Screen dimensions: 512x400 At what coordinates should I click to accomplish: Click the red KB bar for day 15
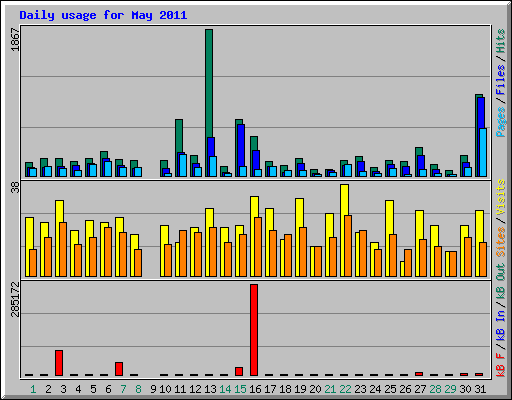(x=239, y=372)
